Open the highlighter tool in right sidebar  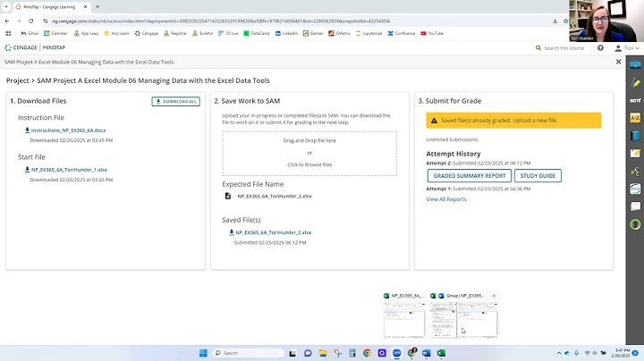(x=635, y=82)
